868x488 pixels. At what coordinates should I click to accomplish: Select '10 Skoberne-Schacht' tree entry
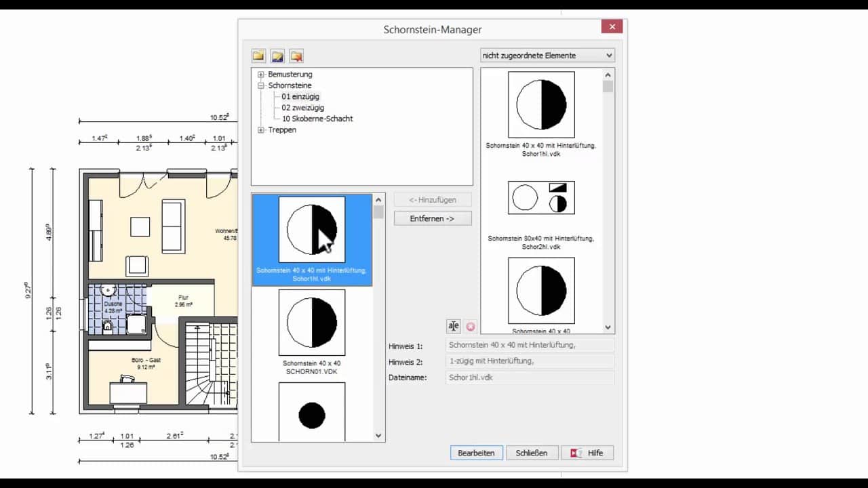[317, 119]
